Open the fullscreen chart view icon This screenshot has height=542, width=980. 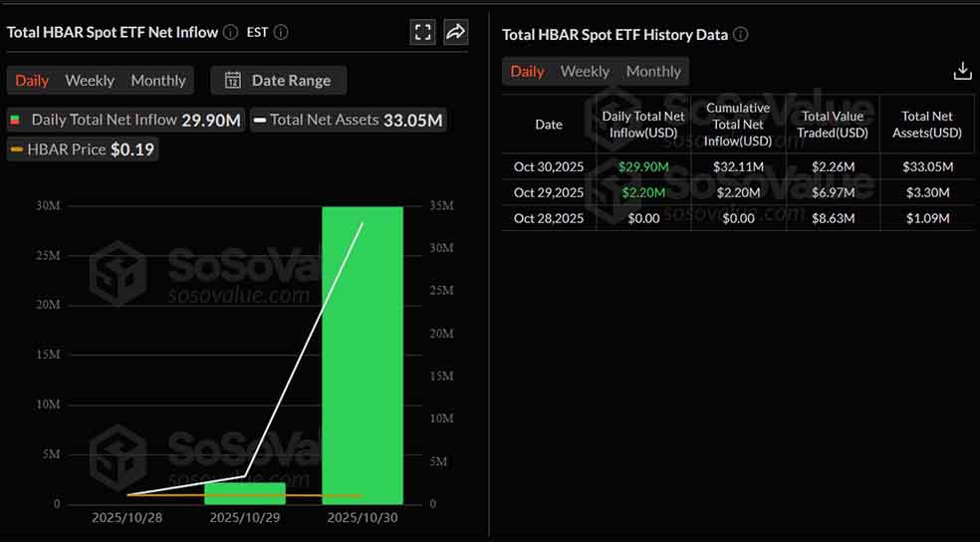(x=423, y=32)
